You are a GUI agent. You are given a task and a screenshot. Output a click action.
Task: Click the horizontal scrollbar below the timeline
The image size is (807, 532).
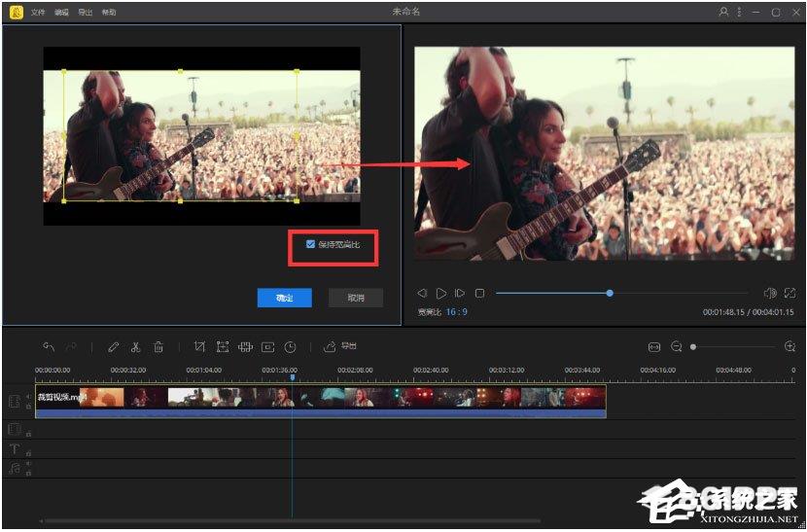tap(291, 521)
